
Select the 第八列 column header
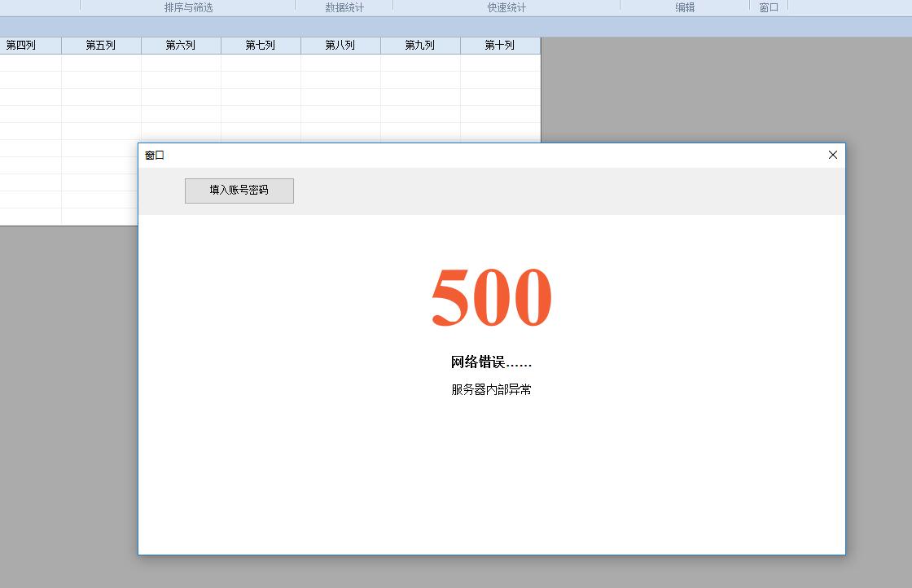[340, 46]
